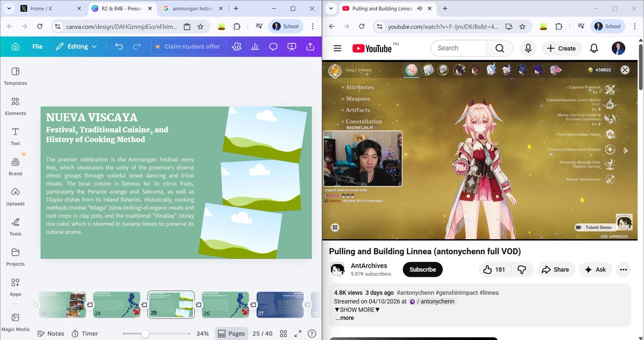
Task: Open the AntArchives channel link
Action: pos(369,266)
